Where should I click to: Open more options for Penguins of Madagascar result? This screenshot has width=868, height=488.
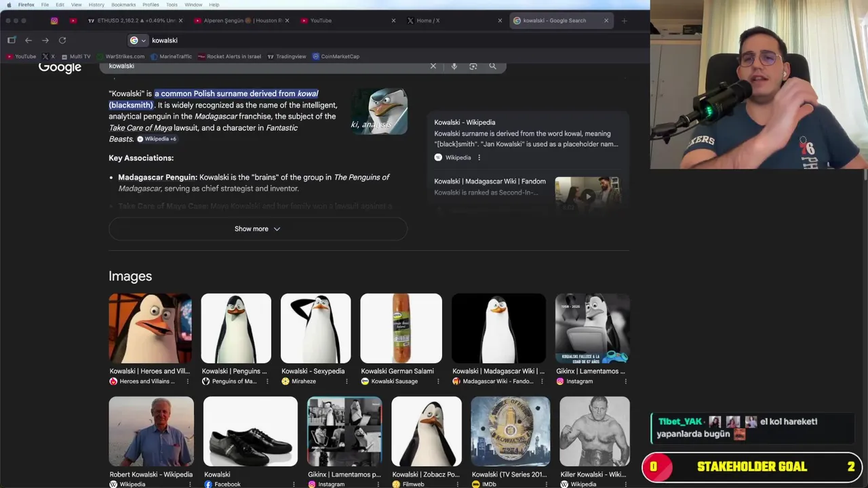click(267, 382)
